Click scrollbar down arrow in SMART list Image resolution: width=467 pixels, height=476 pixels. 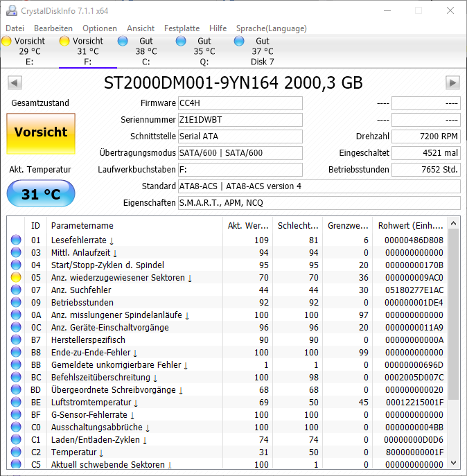[454, 464]
